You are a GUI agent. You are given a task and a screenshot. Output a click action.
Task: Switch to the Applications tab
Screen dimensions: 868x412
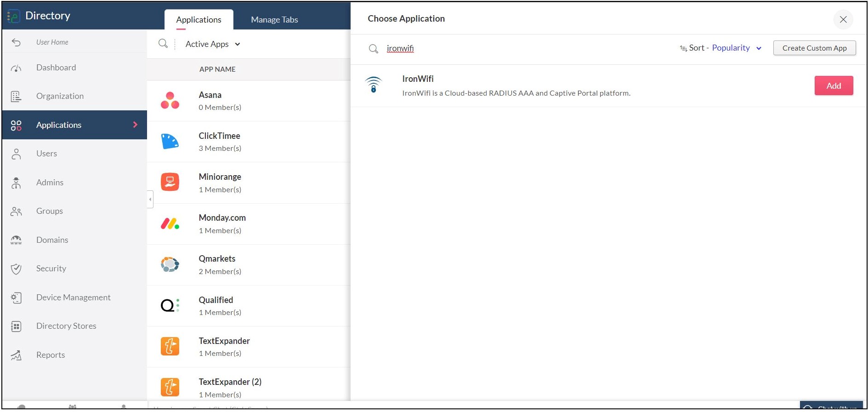tap(199, 20)
